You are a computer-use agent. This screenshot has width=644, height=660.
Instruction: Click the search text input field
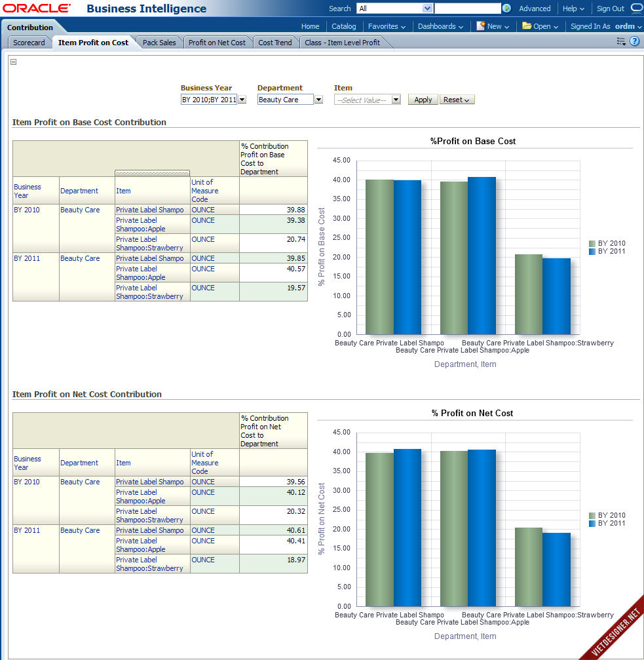click(468, 9)
